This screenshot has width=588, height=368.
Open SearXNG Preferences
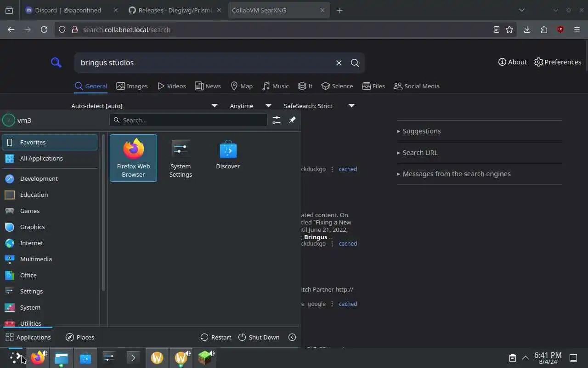click(x=558, y=62)
